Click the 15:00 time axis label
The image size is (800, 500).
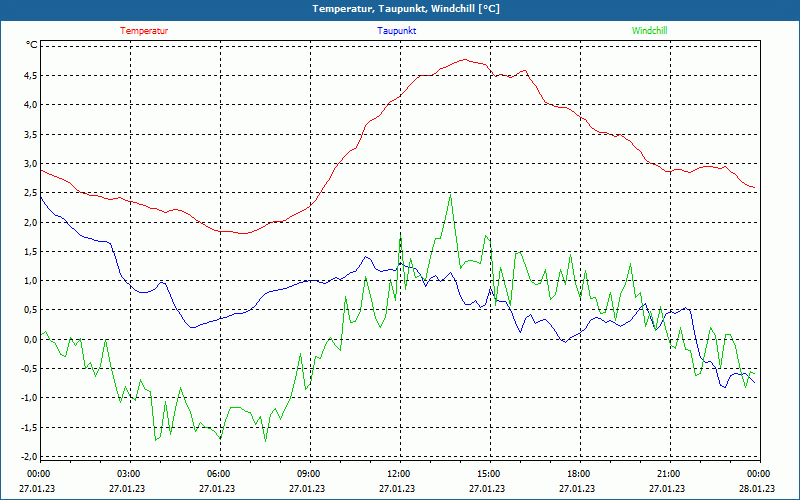(x=488, y=474)
